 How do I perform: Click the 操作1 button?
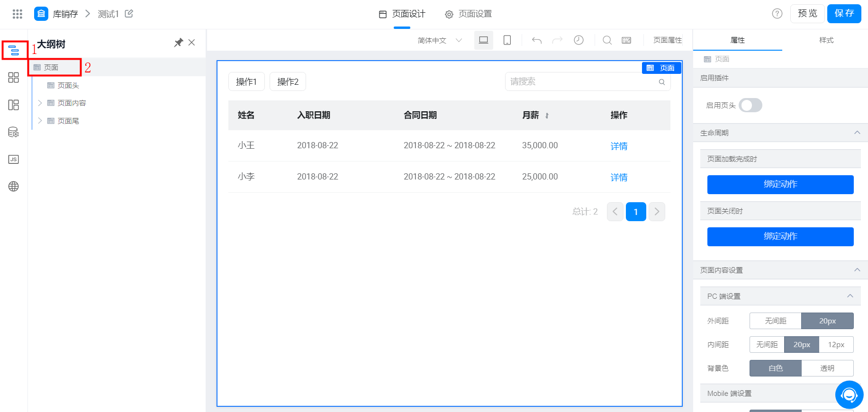(246, 81)
